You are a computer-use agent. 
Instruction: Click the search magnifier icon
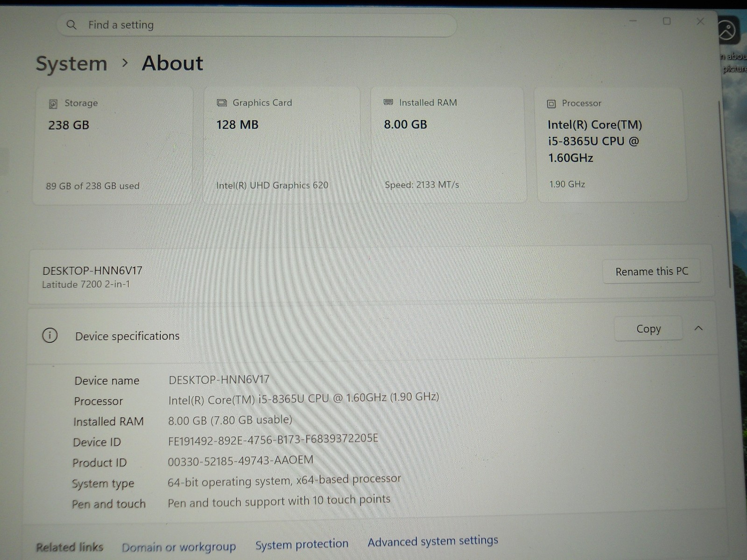coord(71,25)
